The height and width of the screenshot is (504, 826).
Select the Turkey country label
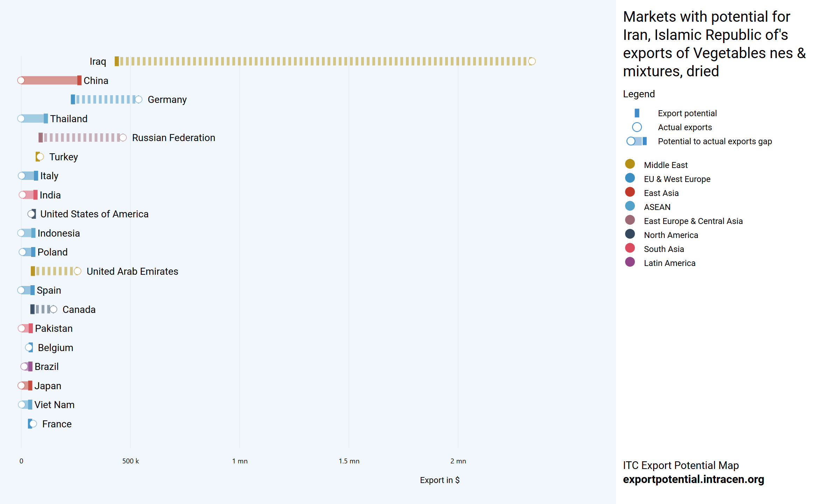[63, 157]
